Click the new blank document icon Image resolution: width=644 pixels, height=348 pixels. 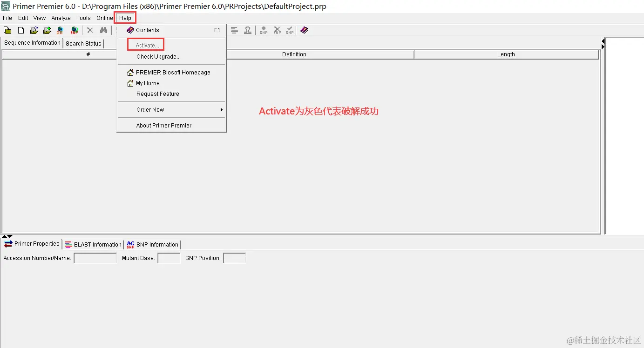[x=21, y=30]
